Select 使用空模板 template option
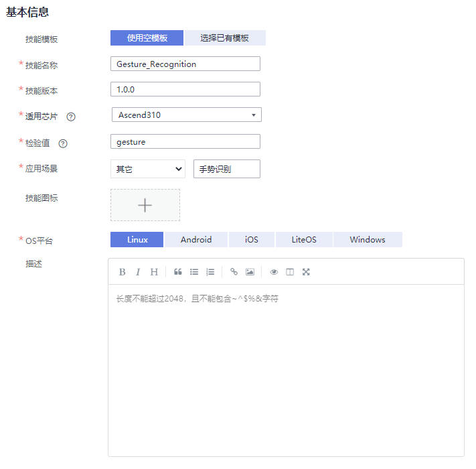The image size is (476, 469). [147, 38]
